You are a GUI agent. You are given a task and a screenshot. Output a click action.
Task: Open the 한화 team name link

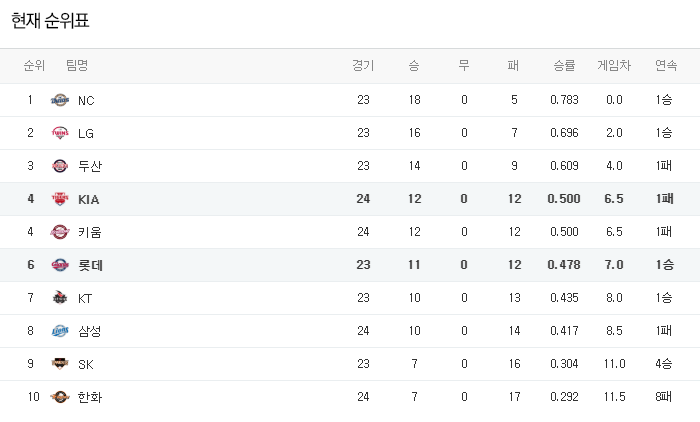(90, 397)
